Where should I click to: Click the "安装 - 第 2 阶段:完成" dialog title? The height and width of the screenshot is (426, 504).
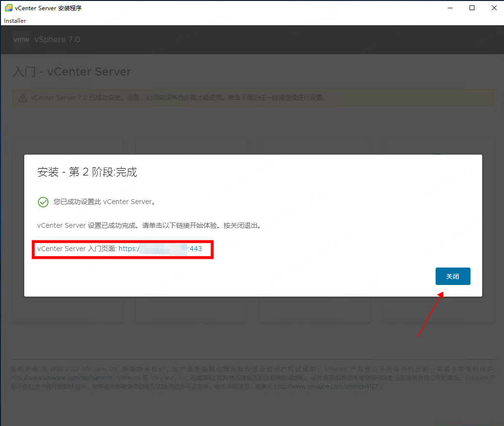[87, 172]
